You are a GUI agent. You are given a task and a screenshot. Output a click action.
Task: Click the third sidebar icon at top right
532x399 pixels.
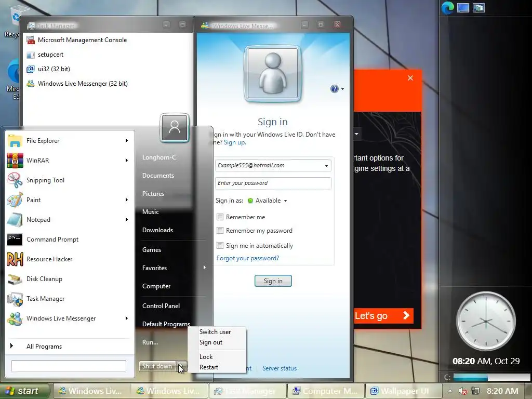pos(478,7)
